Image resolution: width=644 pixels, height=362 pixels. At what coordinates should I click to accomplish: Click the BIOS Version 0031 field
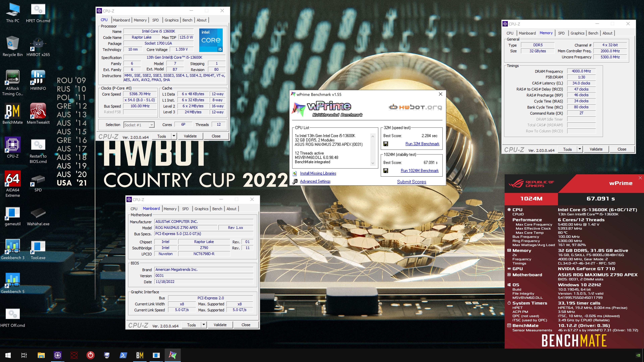(x=204, y=276)
